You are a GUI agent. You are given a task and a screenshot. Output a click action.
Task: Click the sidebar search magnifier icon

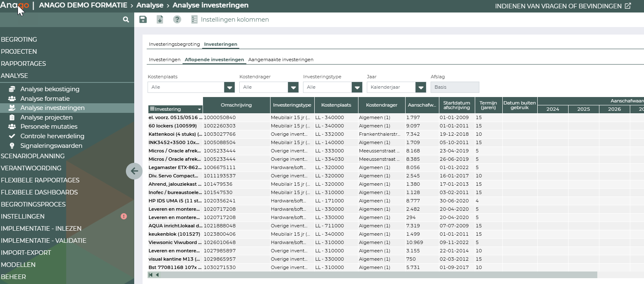[x=126, y=20]
